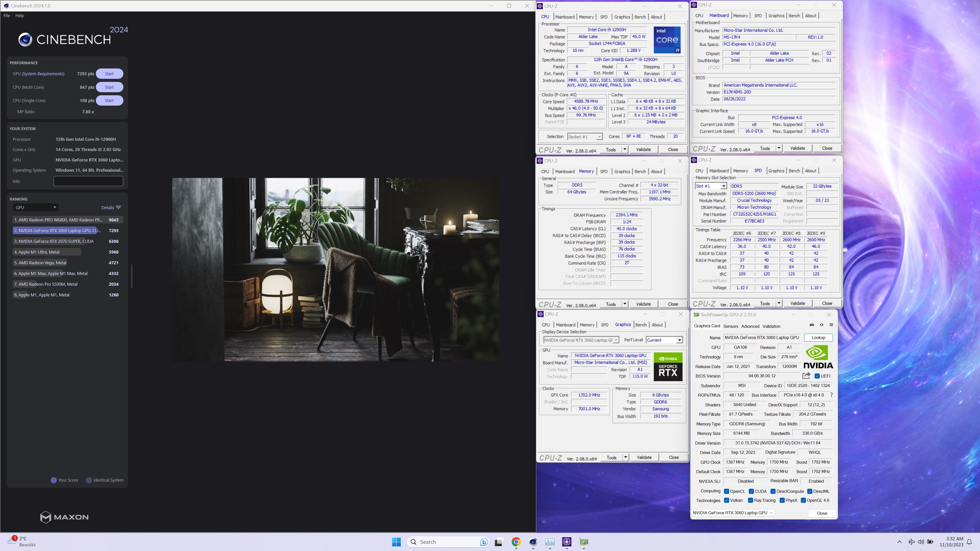
Task: Click the Windows taskbar Search box
Action: (x=448, y=542)
